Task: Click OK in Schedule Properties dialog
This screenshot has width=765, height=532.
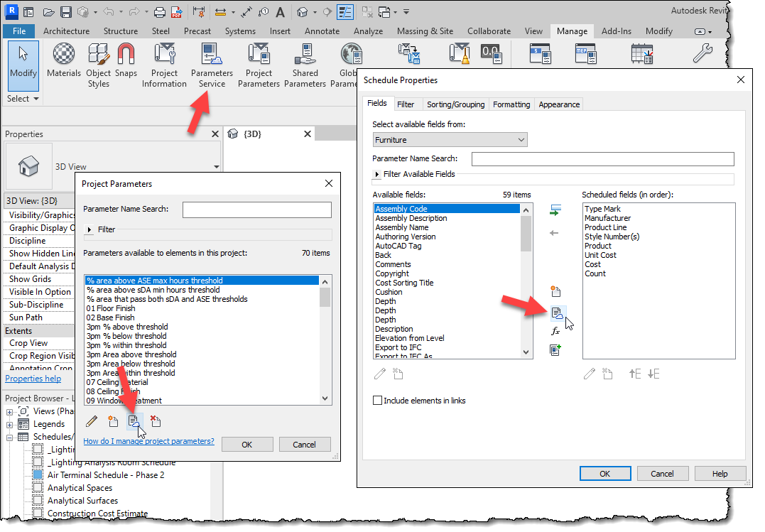Action: coord(605,474)
